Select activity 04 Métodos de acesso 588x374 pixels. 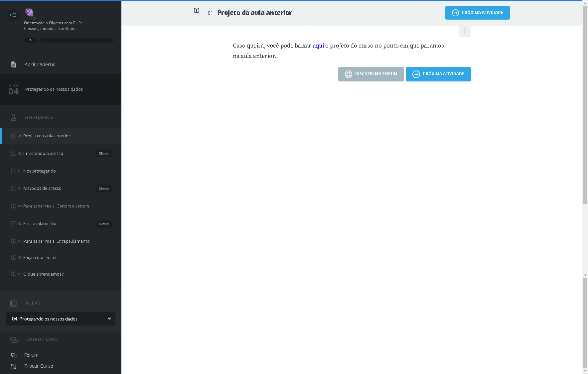click(x=42, y=188)
